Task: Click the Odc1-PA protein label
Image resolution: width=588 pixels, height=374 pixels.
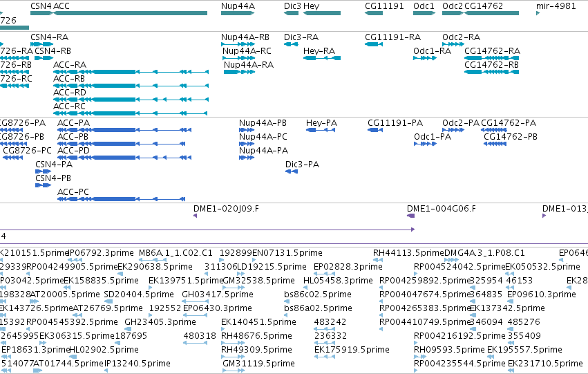Action: tap(433, 137)
